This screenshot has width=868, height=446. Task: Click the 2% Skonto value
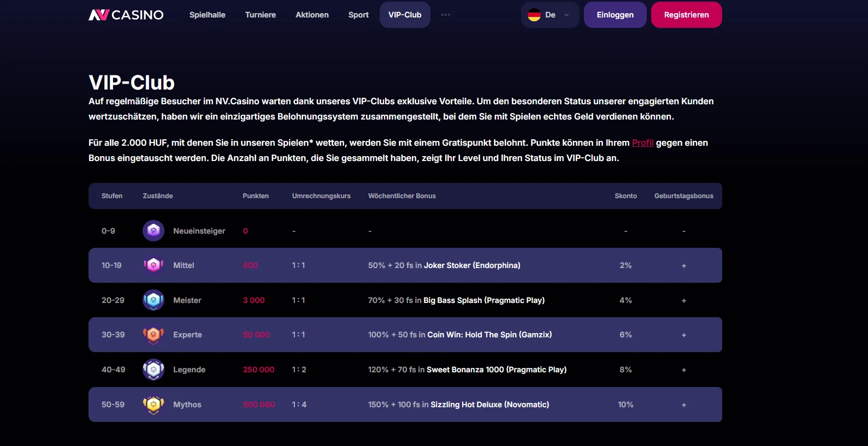point(626,265)
